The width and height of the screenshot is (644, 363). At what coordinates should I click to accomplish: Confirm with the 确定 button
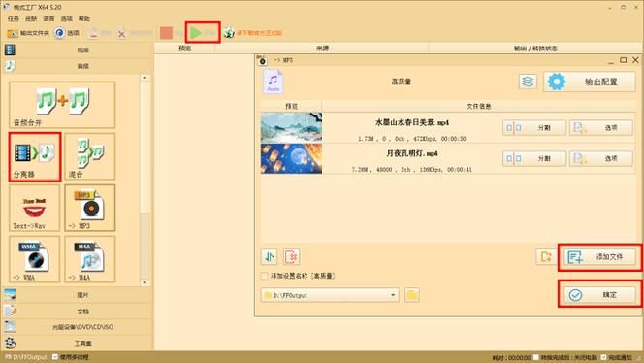(x=599, y=295)
